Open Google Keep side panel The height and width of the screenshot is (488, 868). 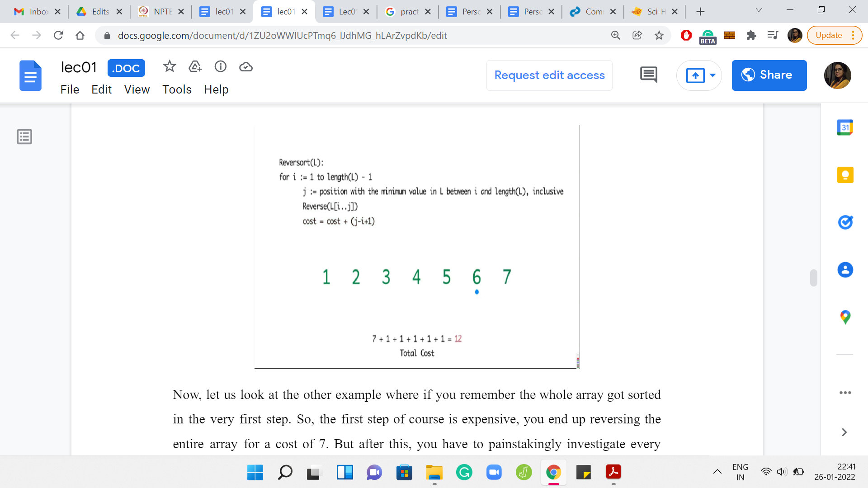point(845,175)
